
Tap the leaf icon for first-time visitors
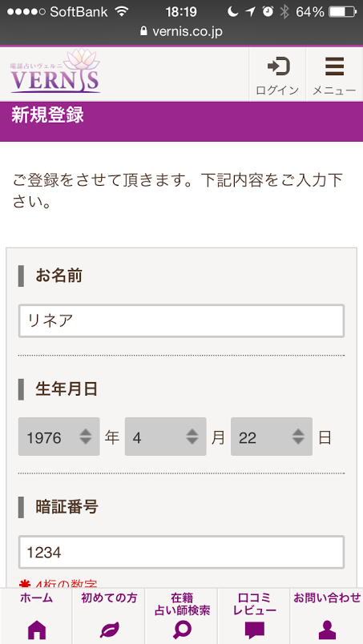[x=109, y=629]
